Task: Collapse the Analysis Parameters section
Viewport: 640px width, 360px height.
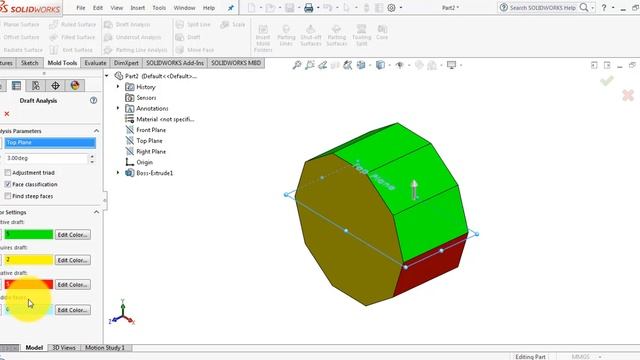Action: pos(96,131)
